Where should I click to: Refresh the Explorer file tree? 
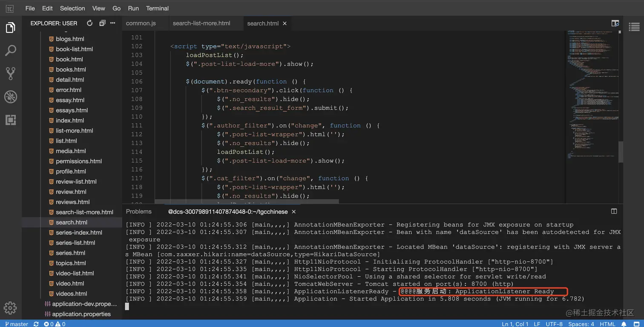click(x=89, y=23)
